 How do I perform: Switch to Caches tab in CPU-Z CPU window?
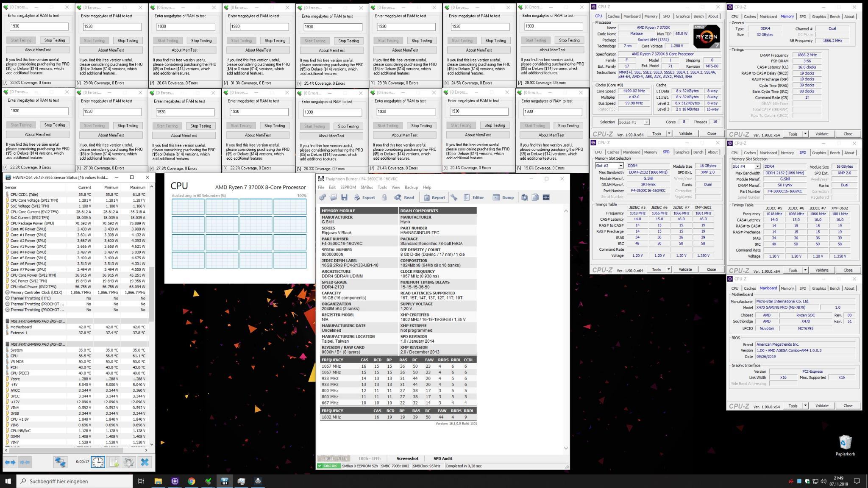point(613,17)
